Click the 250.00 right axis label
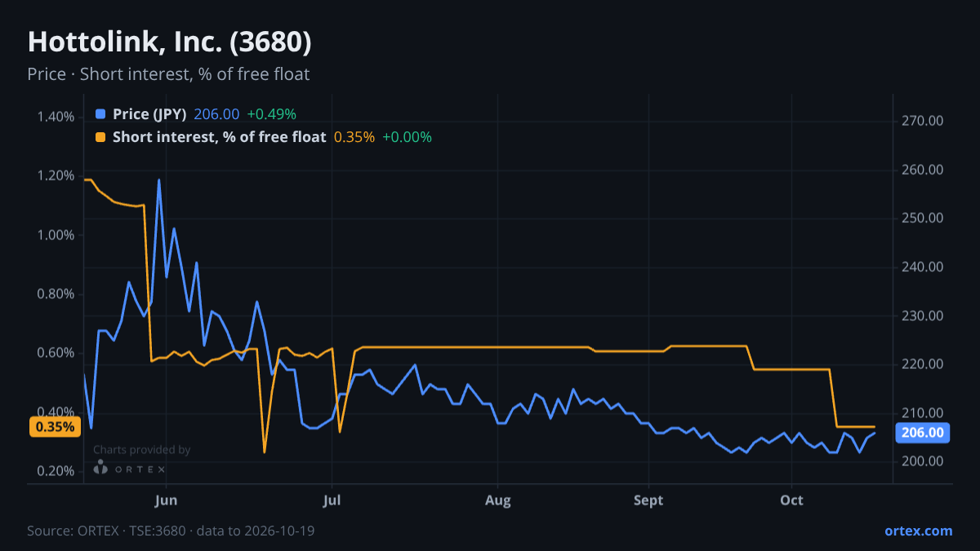Screen dimensions: 980x551 [x=923, y=218]
